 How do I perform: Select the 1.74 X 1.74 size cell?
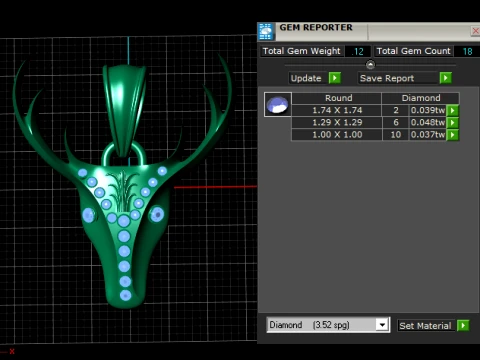337,110
